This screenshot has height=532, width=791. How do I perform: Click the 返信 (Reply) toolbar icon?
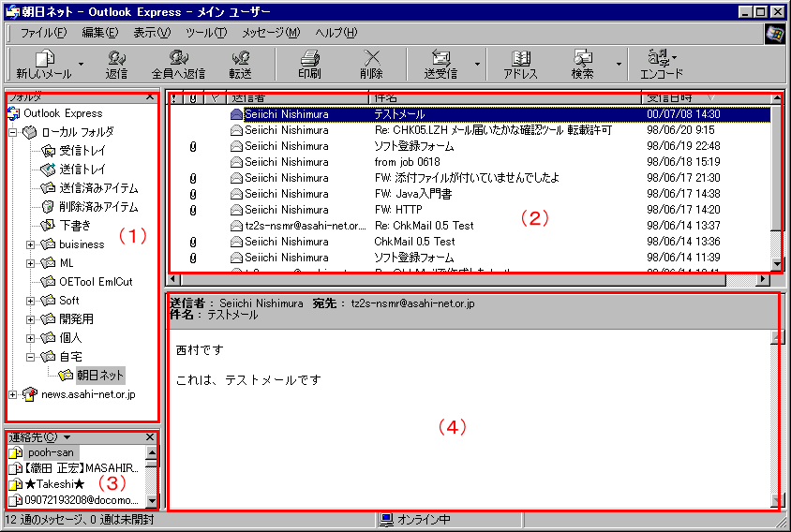click(116, 58)
